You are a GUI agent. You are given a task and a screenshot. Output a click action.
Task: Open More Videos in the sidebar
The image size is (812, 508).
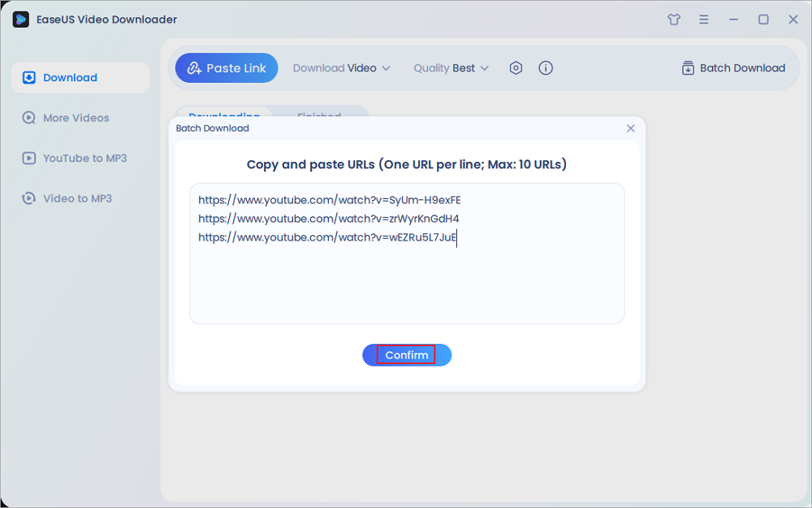(x=66, y=118)
